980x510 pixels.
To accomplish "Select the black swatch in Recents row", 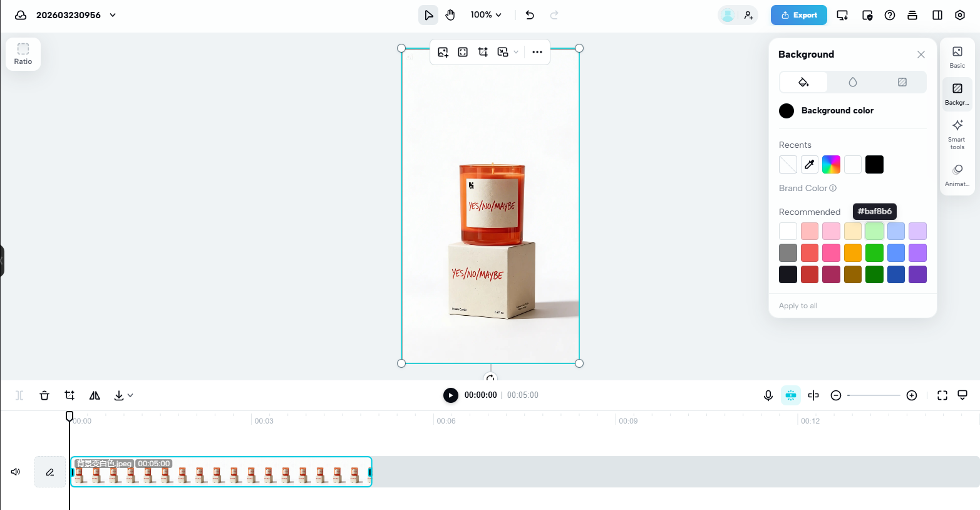I will pos(874,165).
